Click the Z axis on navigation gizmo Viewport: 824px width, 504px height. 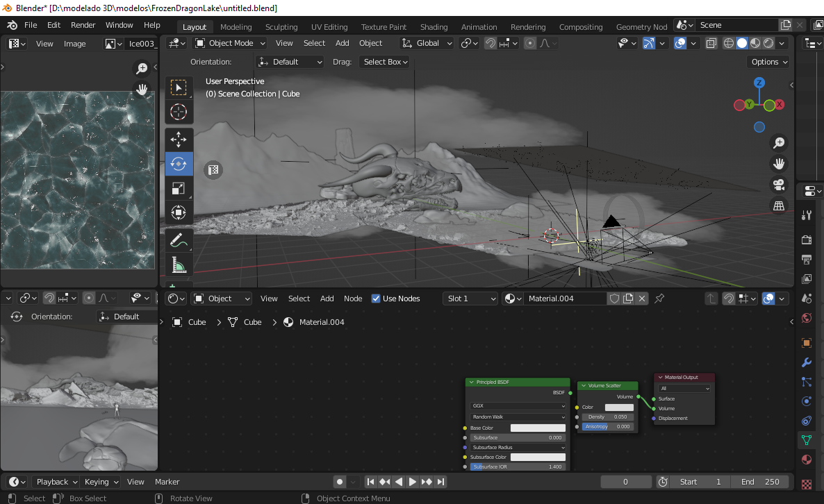click(x=759, y=83)
